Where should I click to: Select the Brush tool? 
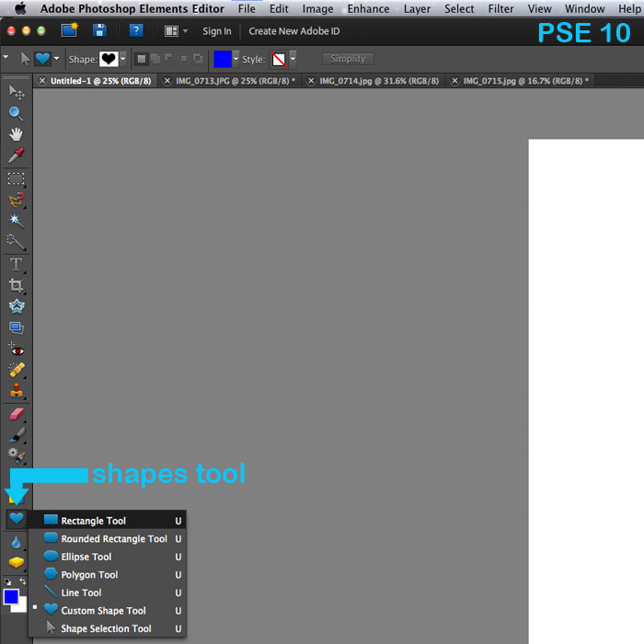[17, 435]
